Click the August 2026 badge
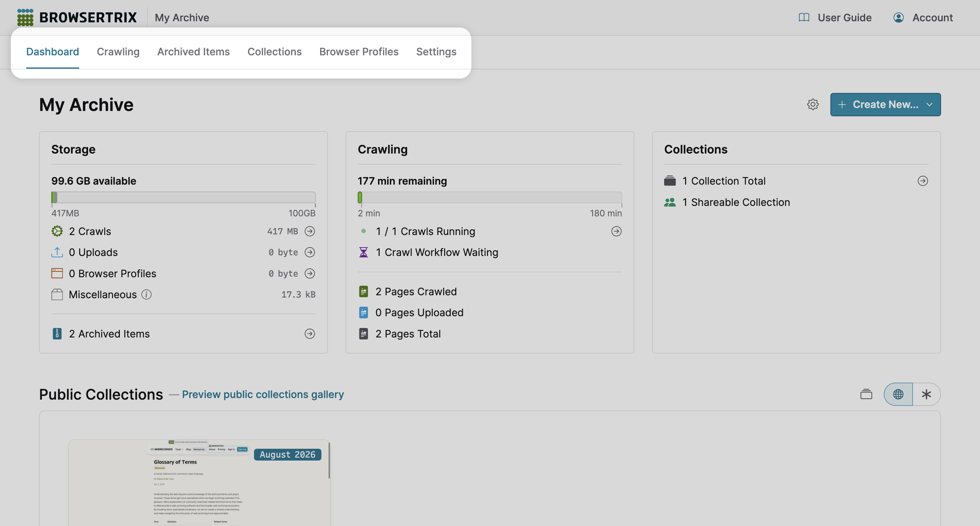Viewport: 980px width, 526px height. tap(288, 455)
